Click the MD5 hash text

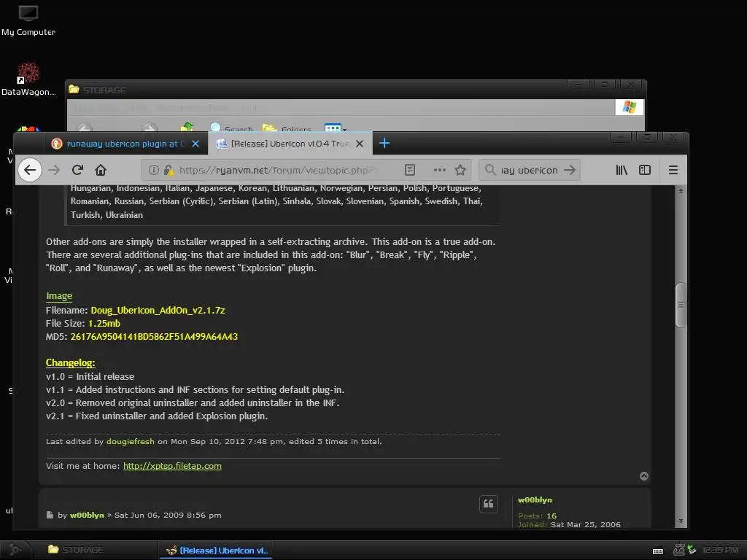tap(154, 337)
